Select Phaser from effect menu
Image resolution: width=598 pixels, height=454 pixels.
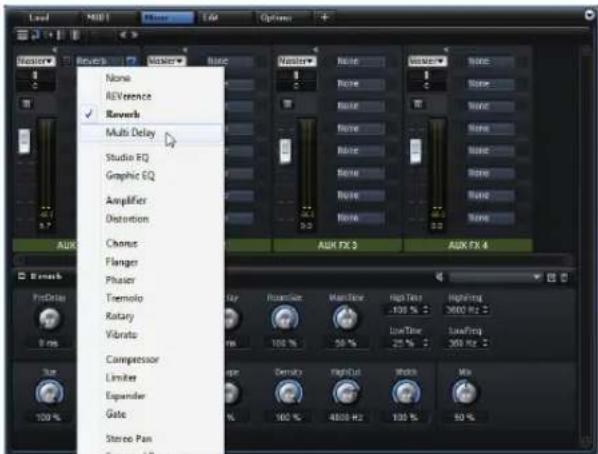click(x=120, y=280)
